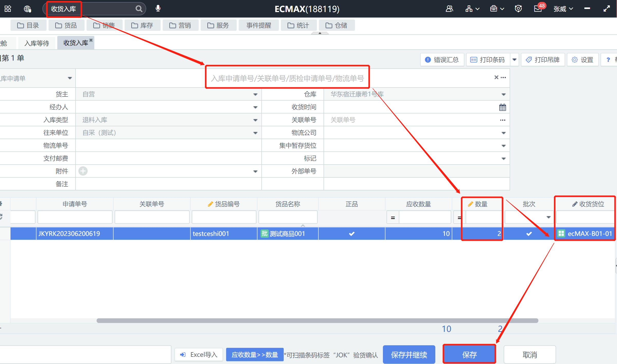Click the 数量 column header
Image resolution: width=617 pixels, height=364 pixels.
pyautogui.click(x=478, y=204)
